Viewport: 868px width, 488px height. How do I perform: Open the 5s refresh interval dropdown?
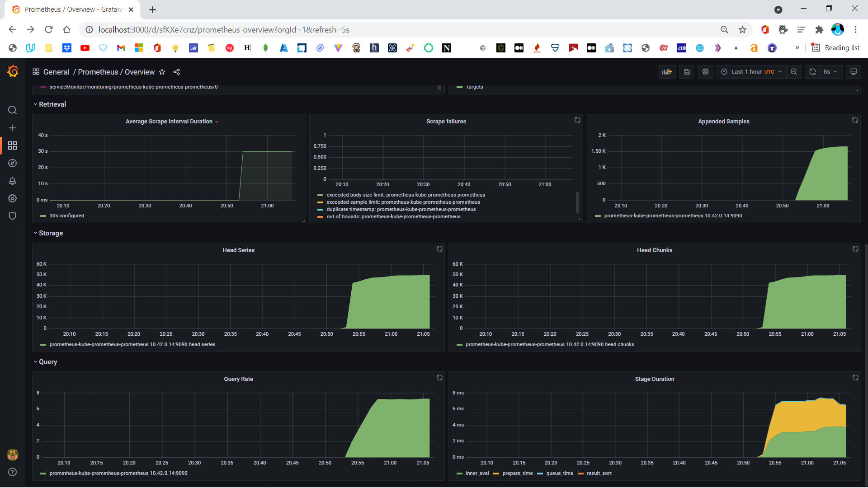point(831,72)
